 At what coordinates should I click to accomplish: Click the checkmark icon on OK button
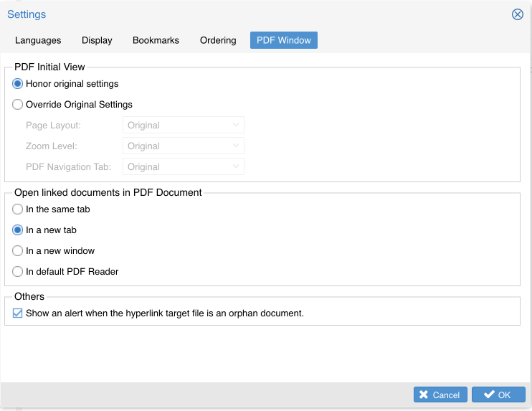(489, 395)
